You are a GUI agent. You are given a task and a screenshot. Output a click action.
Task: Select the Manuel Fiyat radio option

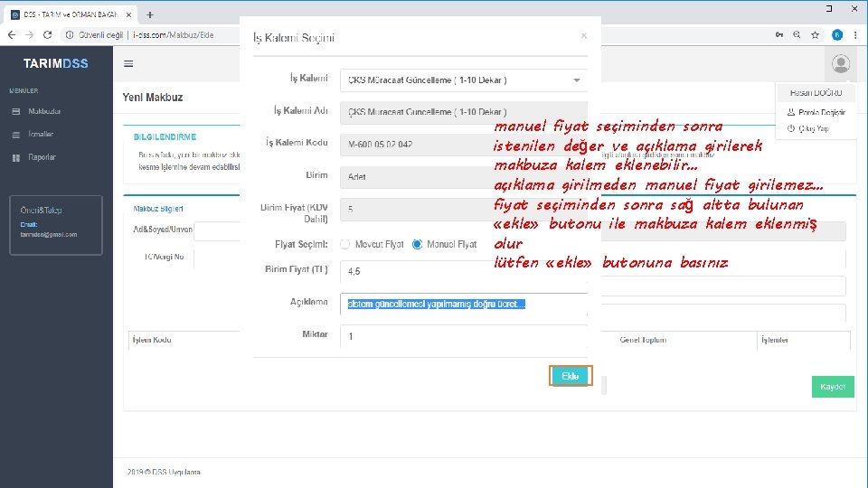[x=418, y=244]
